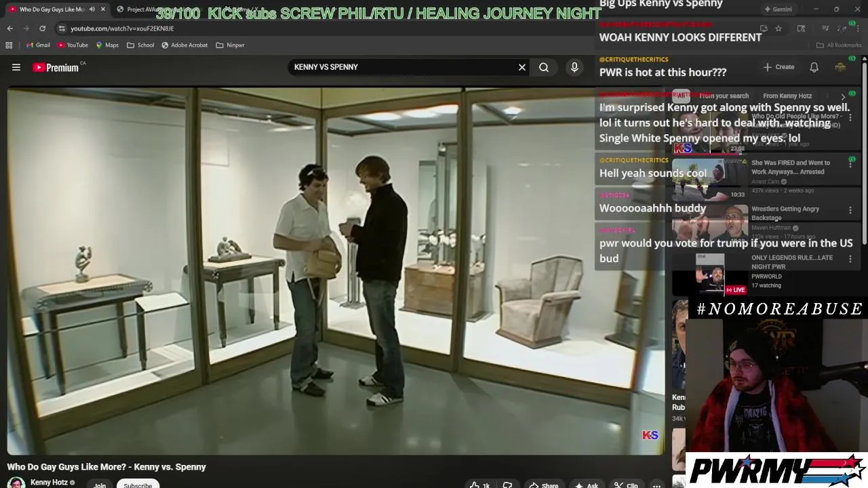Open YouTube bookmark
The image size is (868, 488).
[73, 45]
